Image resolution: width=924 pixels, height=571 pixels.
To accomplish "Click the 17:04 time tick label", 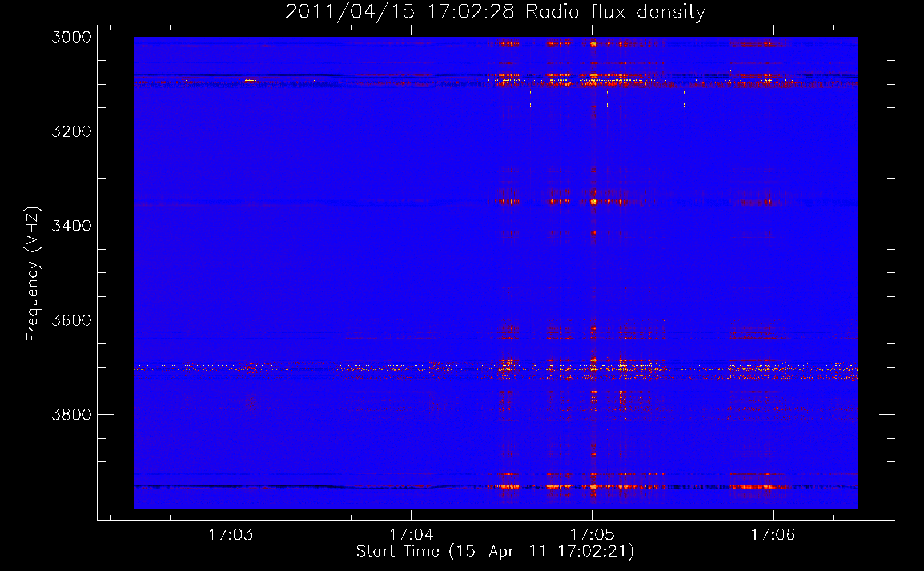I will (x=411, y=534).
